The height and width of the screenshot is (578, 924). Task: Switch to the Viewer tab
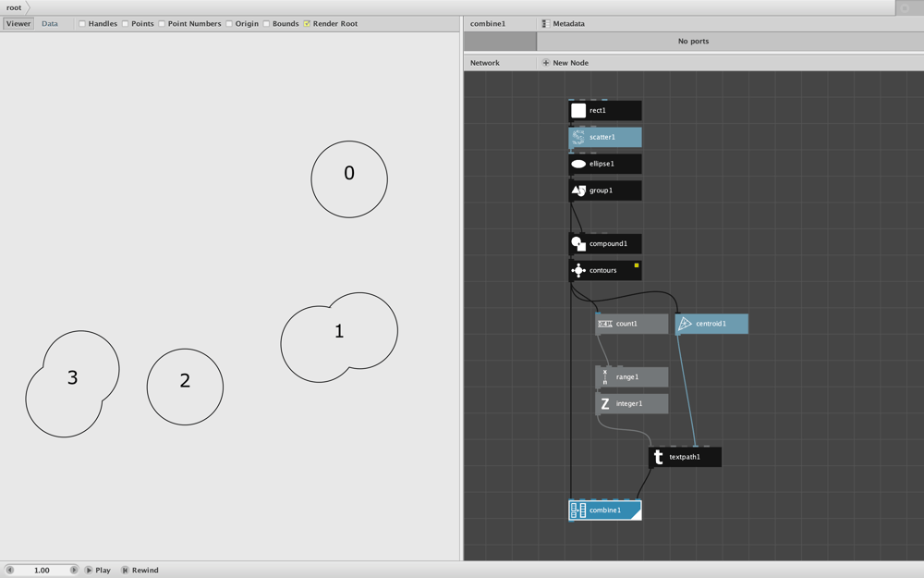18,24
